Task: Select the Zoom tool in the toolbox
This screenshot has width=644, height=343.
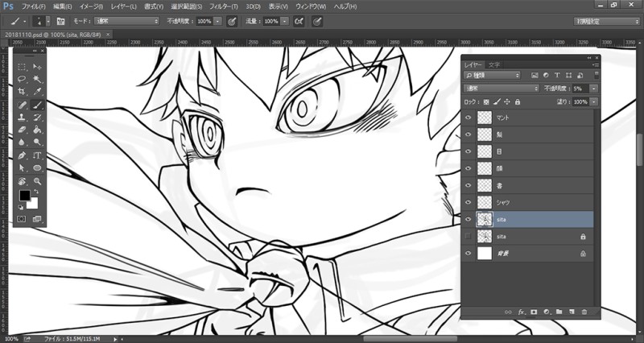Action: [x=37, y=181]
